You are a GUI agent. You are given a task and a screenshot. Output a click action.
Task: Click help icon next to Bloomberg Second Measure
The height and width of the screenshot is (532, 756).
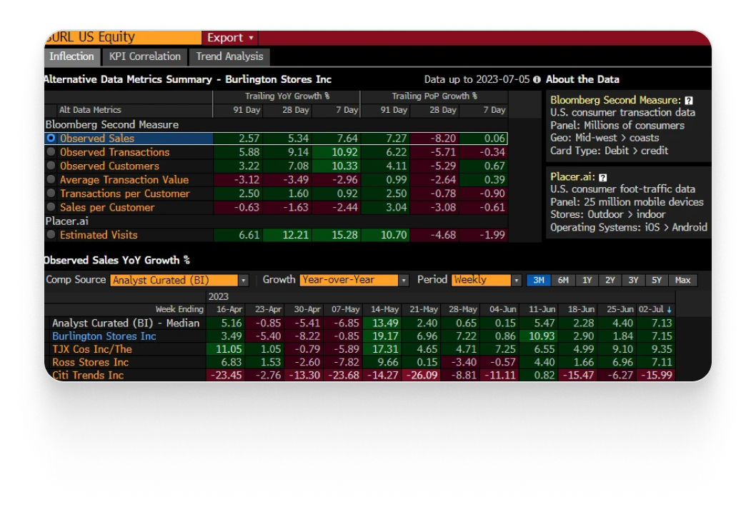688,101
